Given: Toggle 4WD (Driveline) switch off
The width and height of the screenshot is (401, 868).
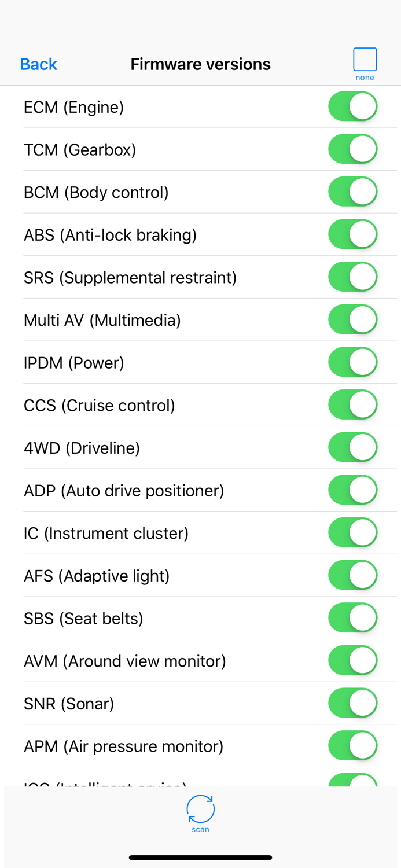Looking at the screenshot, I should click(x=352, y=448).
